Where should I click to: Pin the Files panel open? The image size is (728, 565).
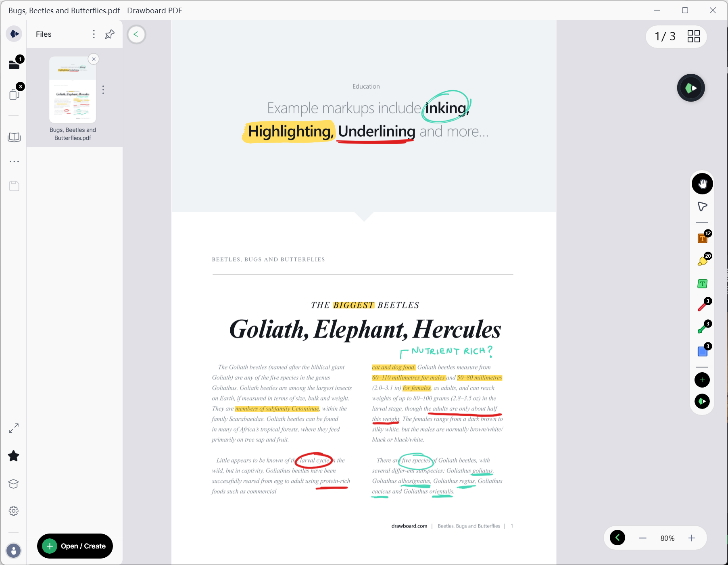coord(109,34)
